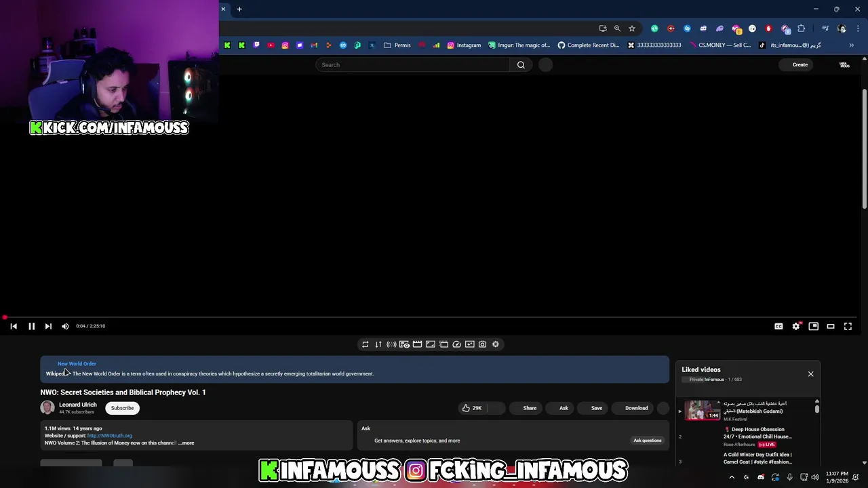Screen dimensions: 868x488
Task: Open the Chrome media control icon
Action: pos(825,28)
